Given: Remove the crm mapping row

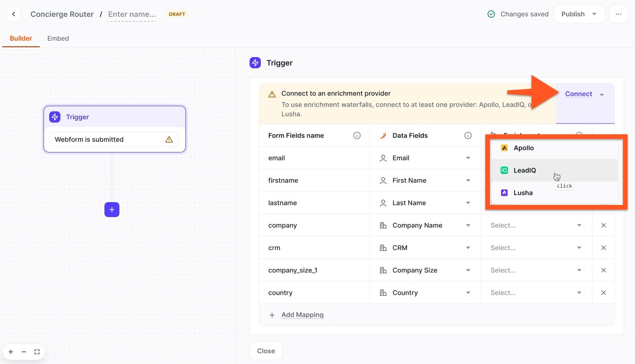Looking at the screenshot, I should 604,248.
